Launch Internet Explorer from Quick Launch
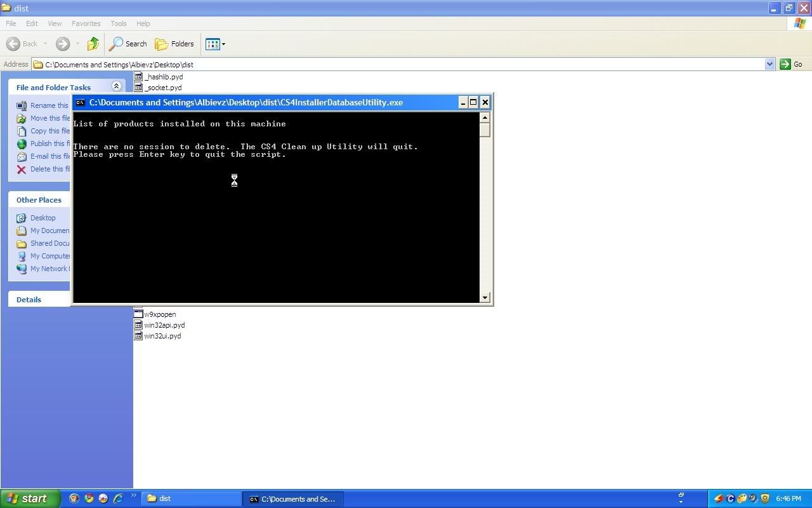This screenshot has height=508, width=812. click(x=118, y=498)
